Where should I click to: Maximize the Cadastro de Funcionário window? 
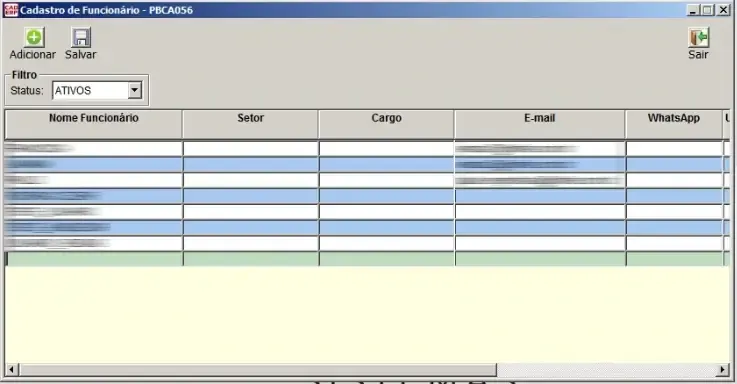click(x=708, y=10)
